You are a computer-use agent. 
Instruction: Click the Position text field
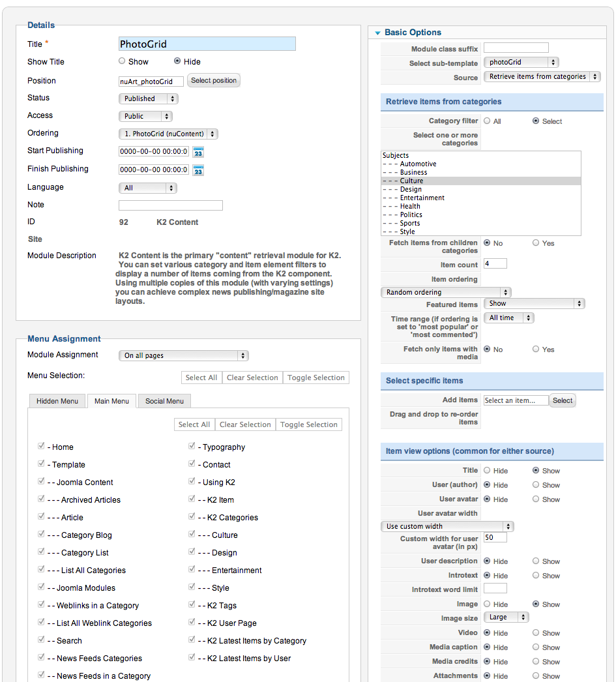pyautogui.click(x=151, y=82)
